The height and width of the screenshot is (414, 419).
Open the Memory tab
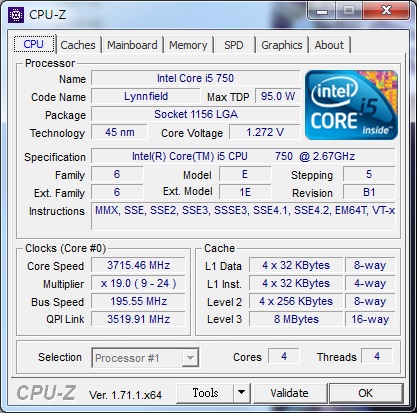point(188,45)
